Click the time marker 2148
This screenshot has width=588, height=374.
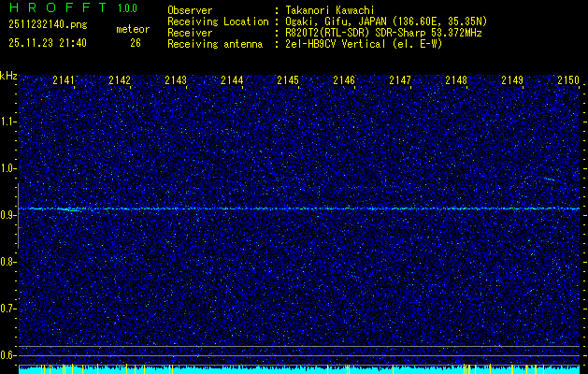coord(456,79)
